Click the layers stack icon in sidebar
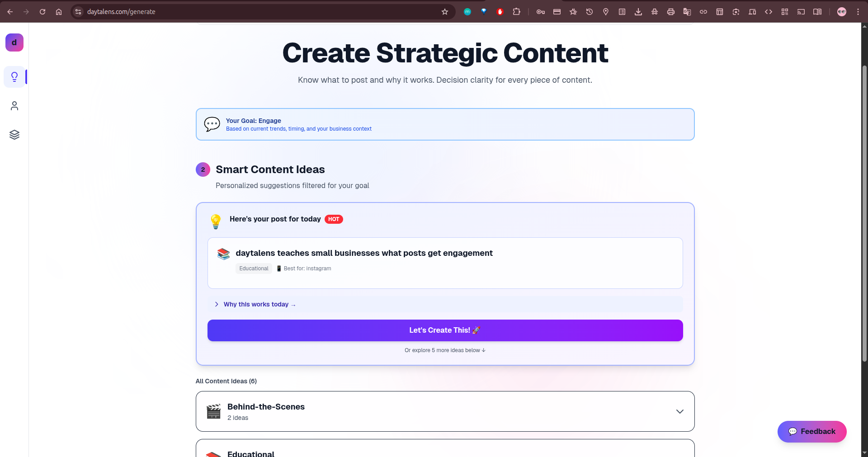 tap(14, 134)
